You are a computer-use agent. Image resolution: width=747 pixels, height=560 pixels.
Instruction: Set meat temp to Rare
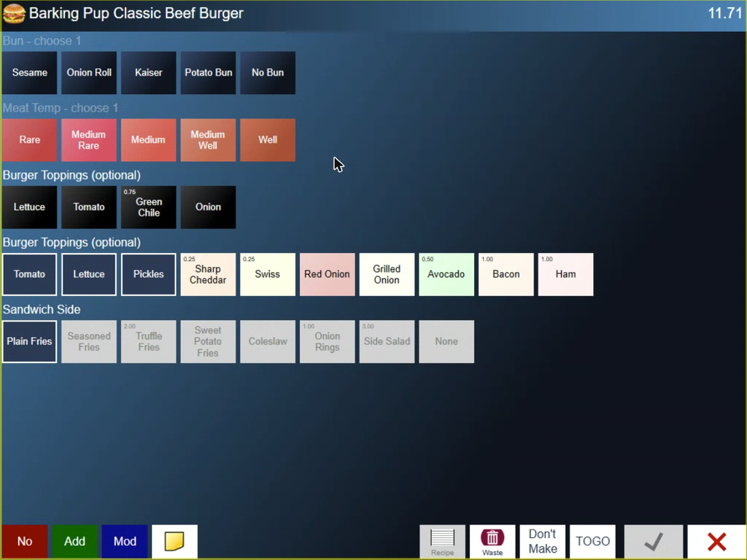tap(29, 140)
